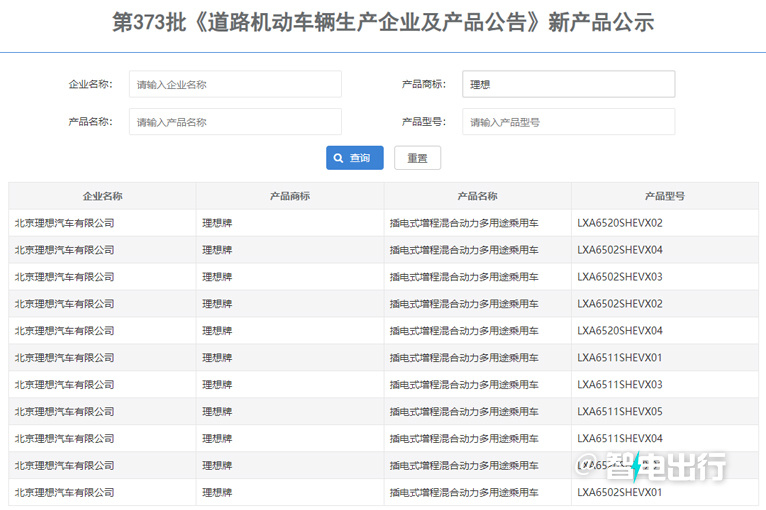Click the 查询 search button
766x510 pixels.
(x=355, y=158)
